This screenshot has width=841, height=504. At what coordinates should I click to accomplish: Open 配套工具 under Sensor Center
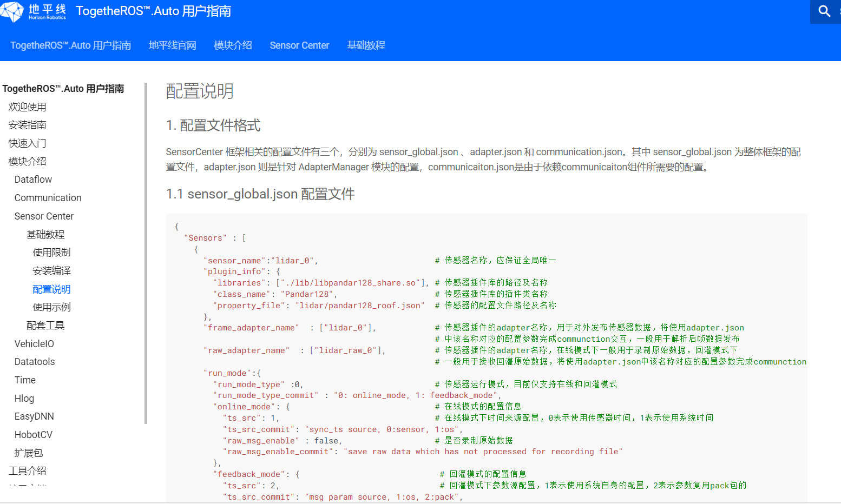click(x=45, y=326)
